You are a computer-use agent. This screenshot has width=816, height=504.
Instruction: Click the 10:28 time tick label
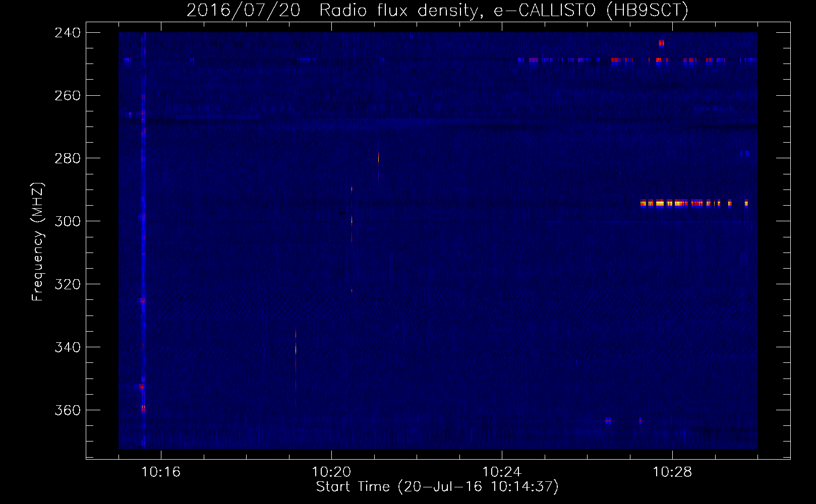pyautogui.click(x=672, y=472)
